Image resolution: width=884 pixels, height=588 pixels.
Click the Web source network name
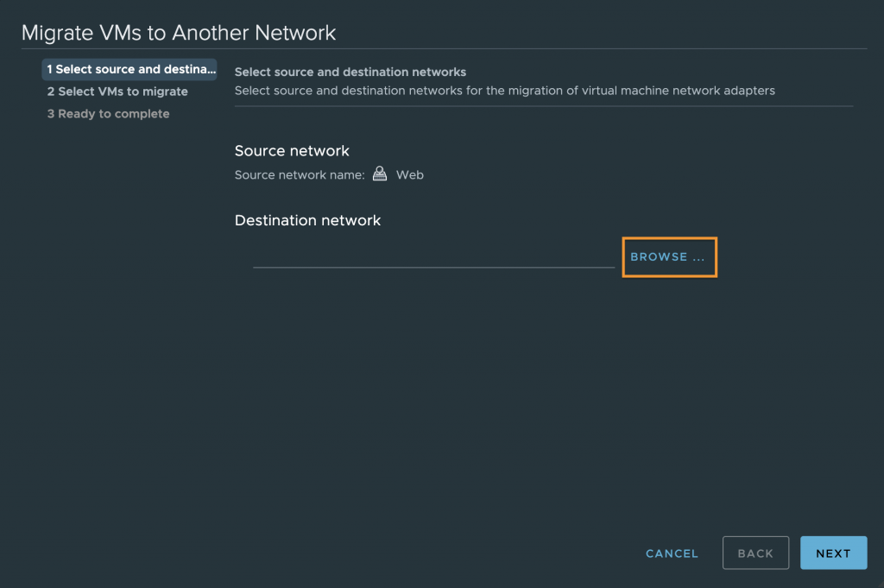click(x=410, y=174)
